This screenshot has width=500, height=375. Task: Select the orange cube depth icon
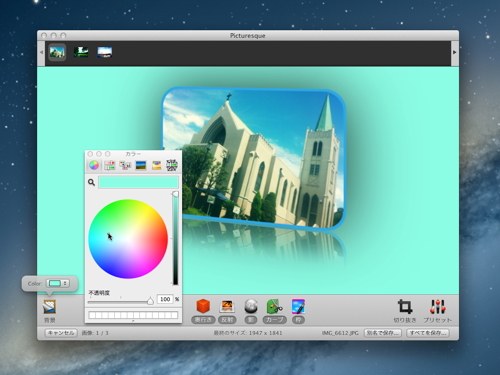tap(203, 306)
